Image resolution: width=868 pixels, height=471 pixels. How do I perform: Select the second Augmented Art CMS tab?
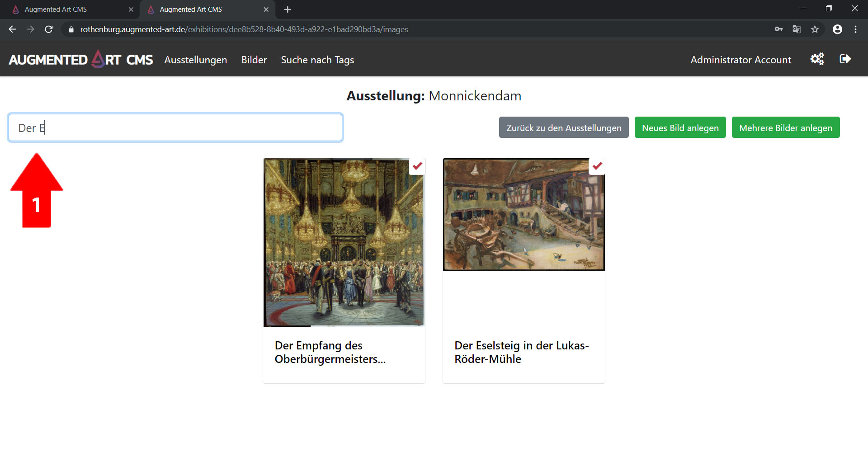(208, 9)
